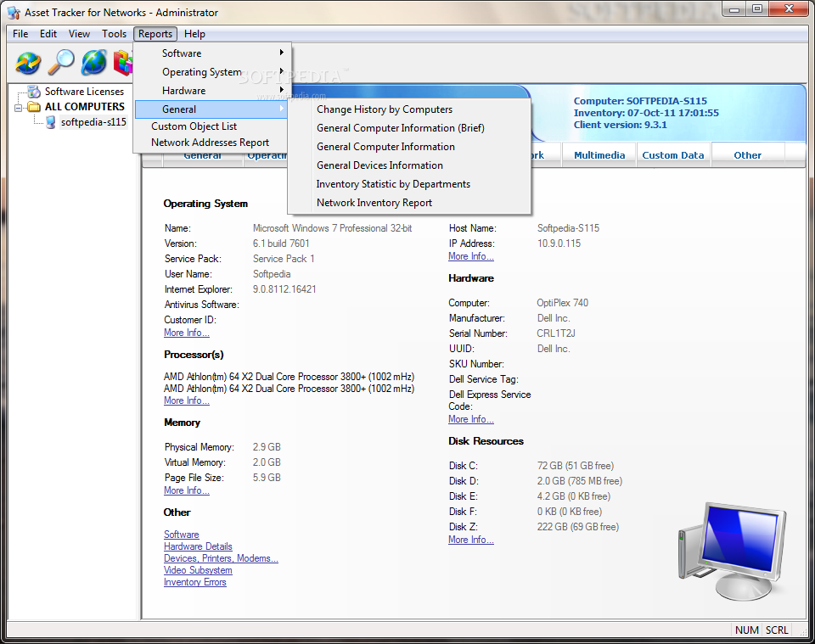Select softpedia-s115 in the tree
The height and width of the screenshot is (644, 815).
[x=93, y=122]
